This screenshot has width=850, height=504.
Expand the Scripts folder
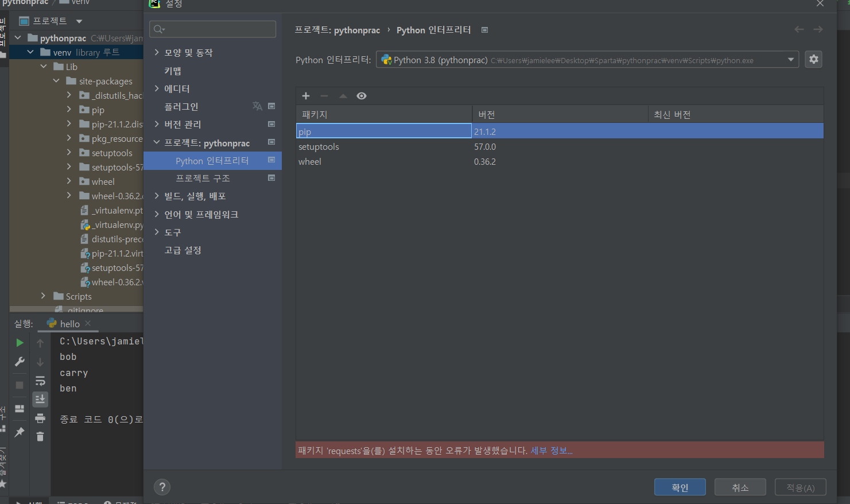(x=43, y=296)
